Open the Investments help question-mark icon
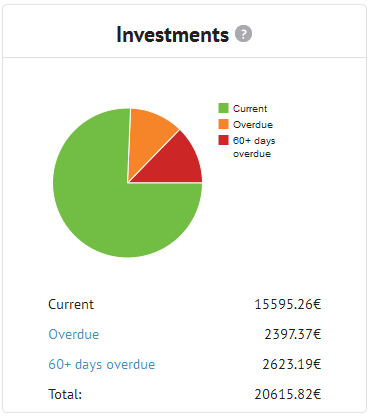Viewport: 370px width, 416px height. (x=243, y=34)
